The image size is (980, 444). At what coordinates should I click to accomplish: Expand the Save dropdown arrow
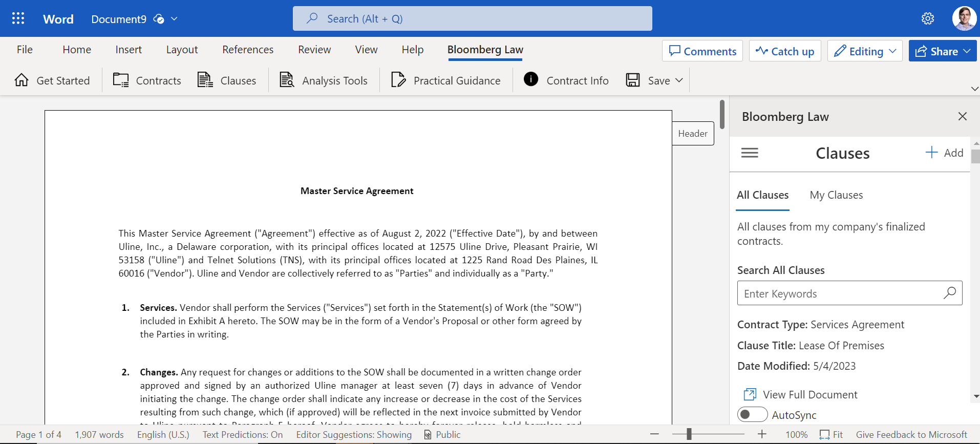click(679, 80)
